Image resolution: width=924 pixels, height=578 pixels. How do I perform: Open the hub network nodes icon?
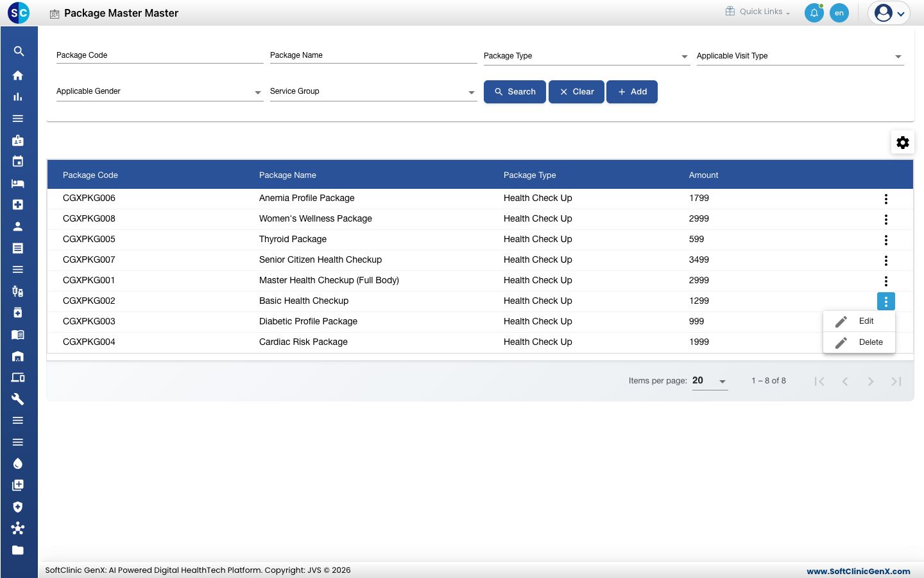(x=18, y=529)
